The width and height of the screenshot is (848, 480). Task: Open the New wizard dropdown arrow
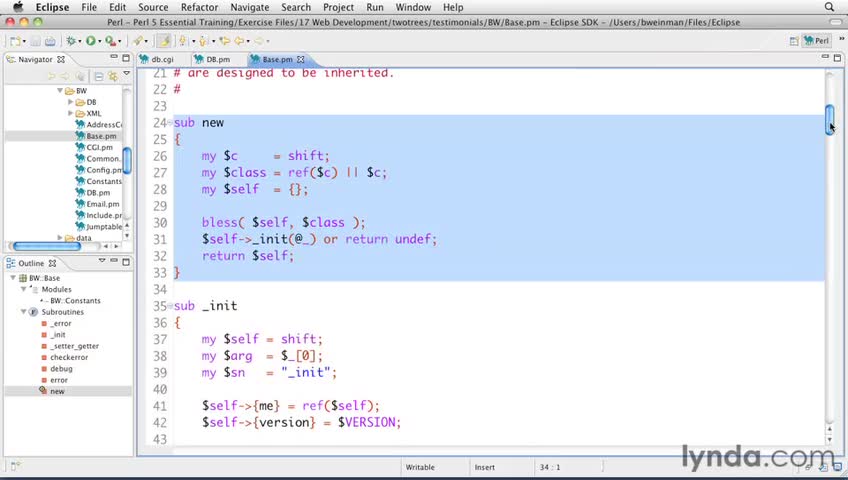[x=24, y=42]
